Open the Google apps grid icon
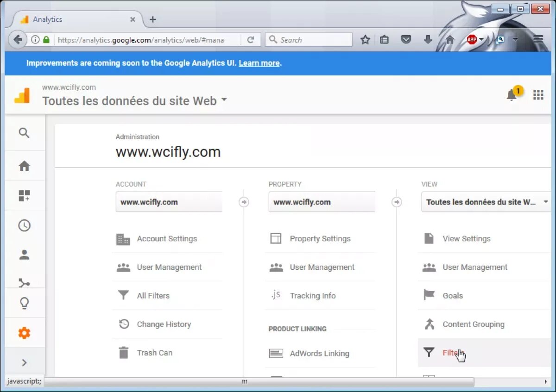The height and width of the screenshot is (392, 556). click(x=538, y=95)
